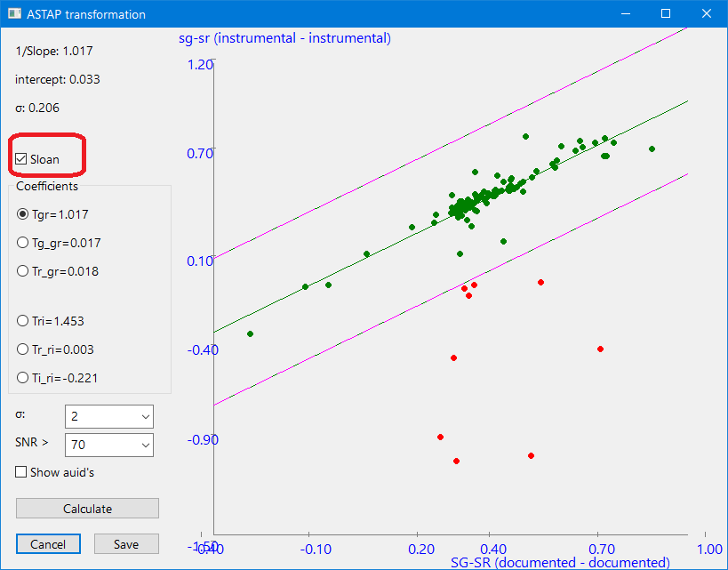
Task: Choose the Ti_ri=-0.221 radio button
Action: [x=23, y=378]
